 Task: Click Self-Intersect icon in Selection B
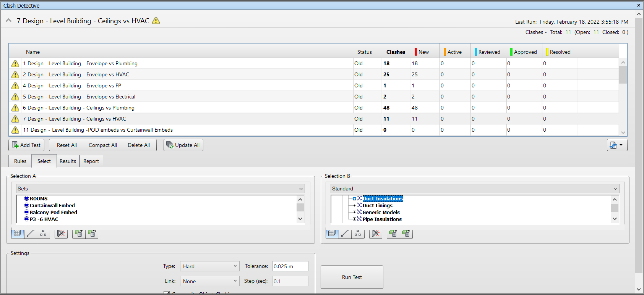point(376,233)
